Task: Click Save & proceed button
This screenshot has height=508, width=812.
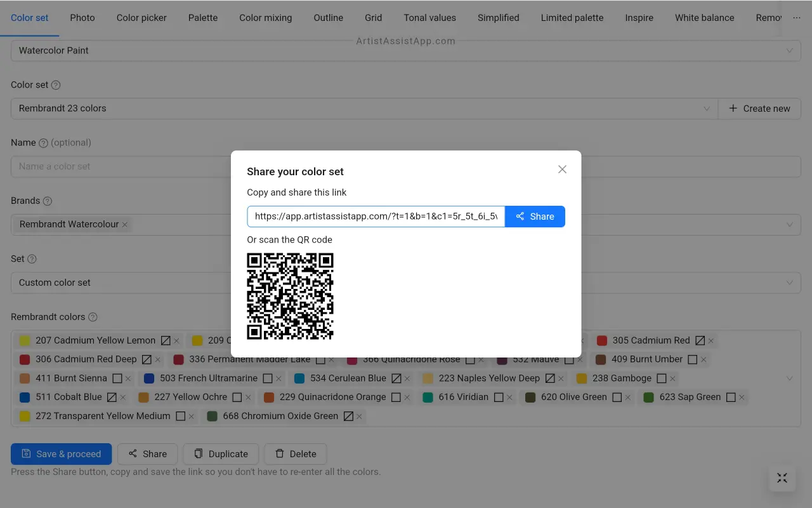Action: (x=62, y=454)
